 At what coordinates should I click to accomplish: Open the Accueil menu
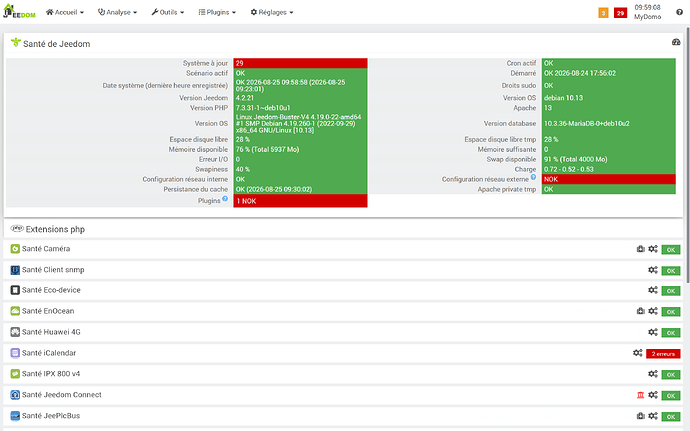(65, 12)
